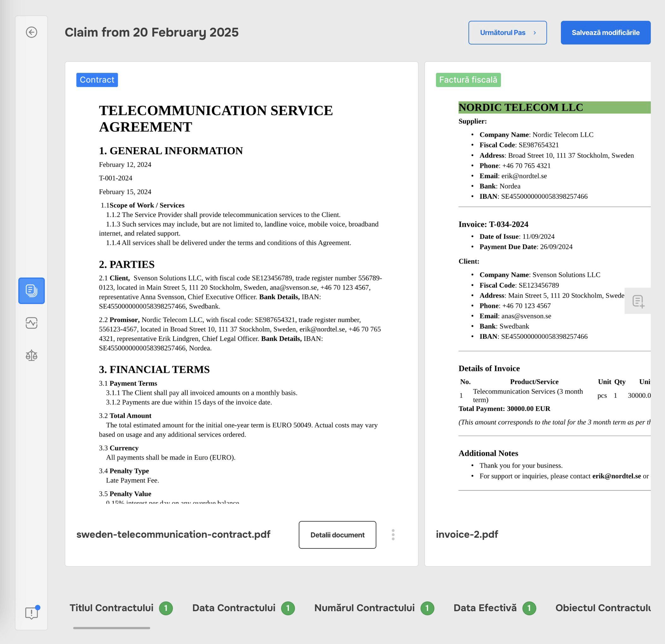This screenshot has width=665, height=644.
Task: Click the contract preview heading TELECOMMUNICATION SERVICE AGREEMENT
Action: [216, 119]
